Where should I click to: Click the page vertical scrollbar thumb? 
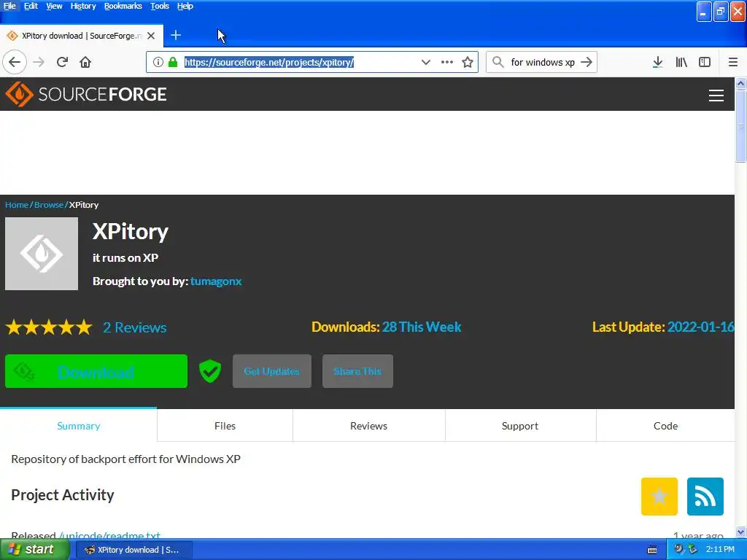[740, 127]
